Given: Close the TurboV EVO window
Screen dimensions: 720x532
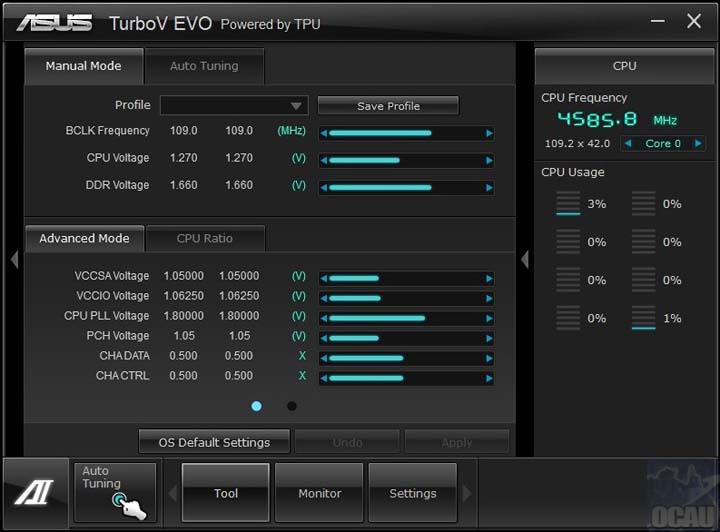Looking at the screenshot, I should click(694, 21).
